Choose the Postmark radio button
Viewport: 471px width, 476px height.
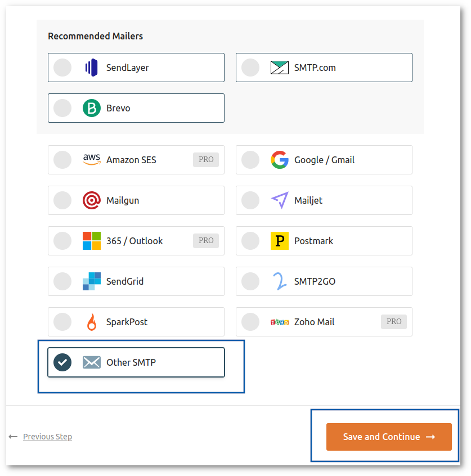250,241
